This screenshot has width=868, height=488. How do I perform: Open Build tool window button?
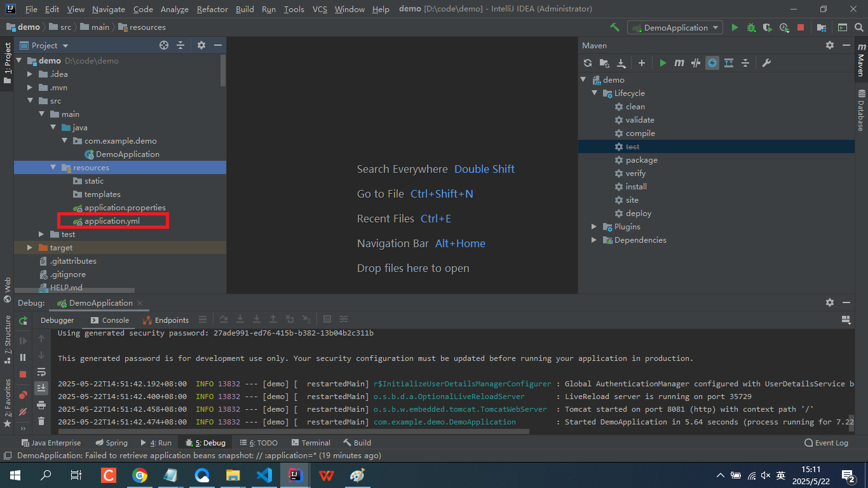[357, 443]
